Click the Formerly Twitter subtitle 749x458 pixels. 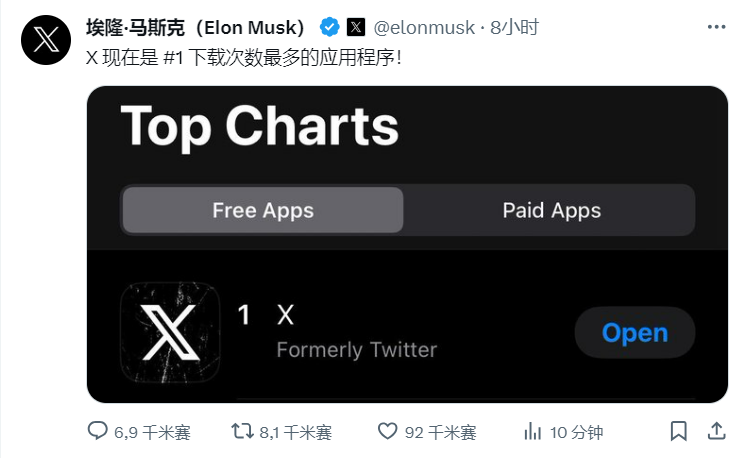(357, 350)
